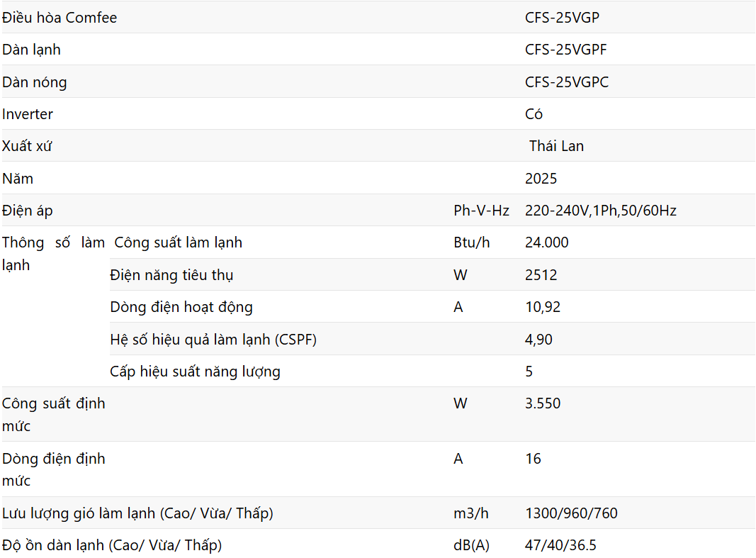
Task: Select the cooling capacity value 24.000
Action: point(546,242)
